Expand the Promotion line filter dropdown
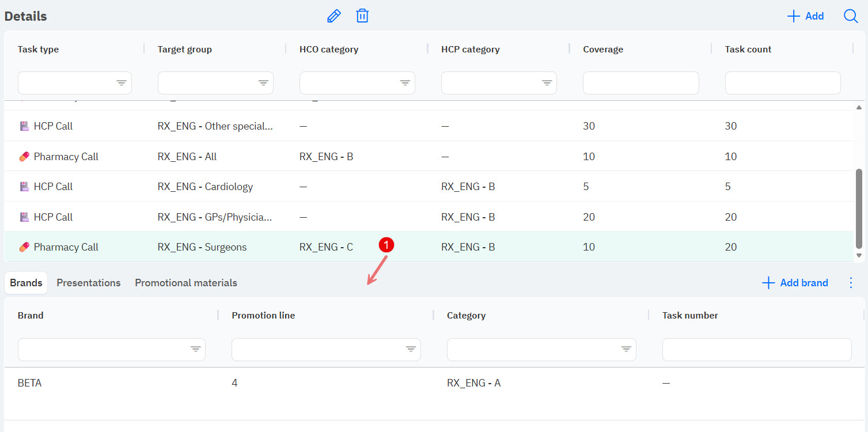The width and height of the screenshot is (868, 432). tap(411, 349)
